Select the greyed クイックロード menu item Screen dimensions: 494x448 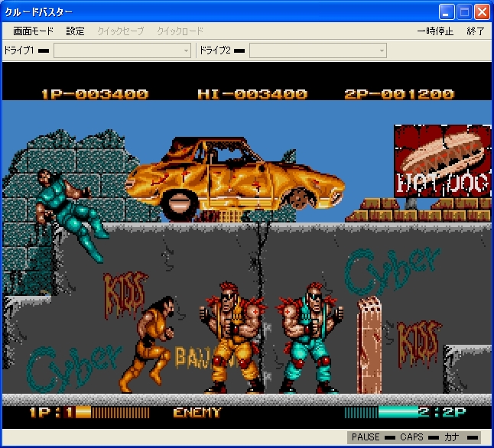(180, 31)
